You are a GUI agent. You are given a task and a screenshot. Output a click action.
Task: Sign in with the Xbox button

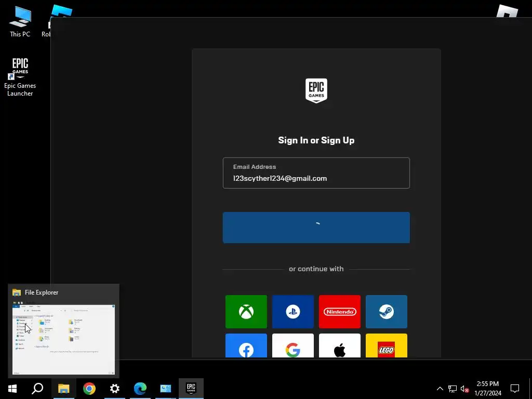(x=246, y=312)
